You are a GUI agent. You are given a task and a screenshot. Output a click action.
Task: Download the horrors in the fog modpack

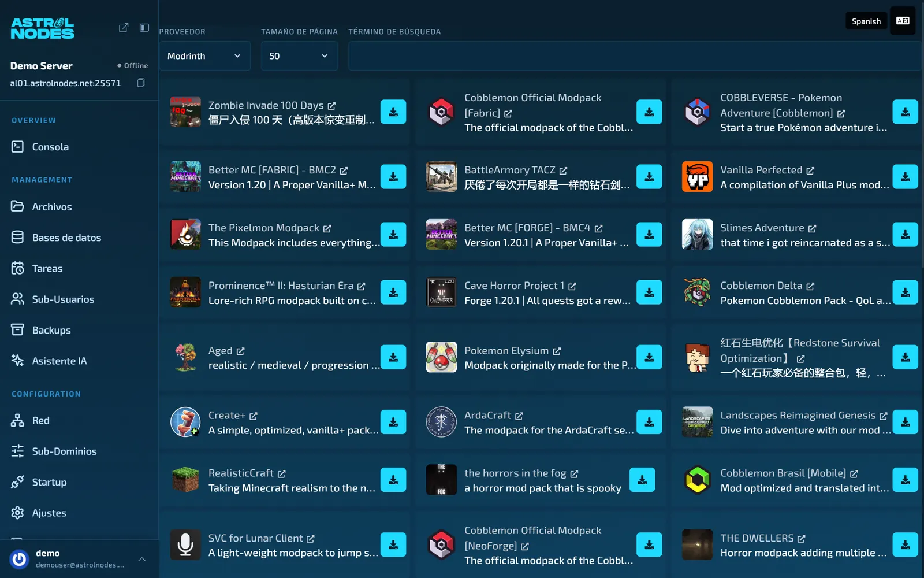[642, 480]
